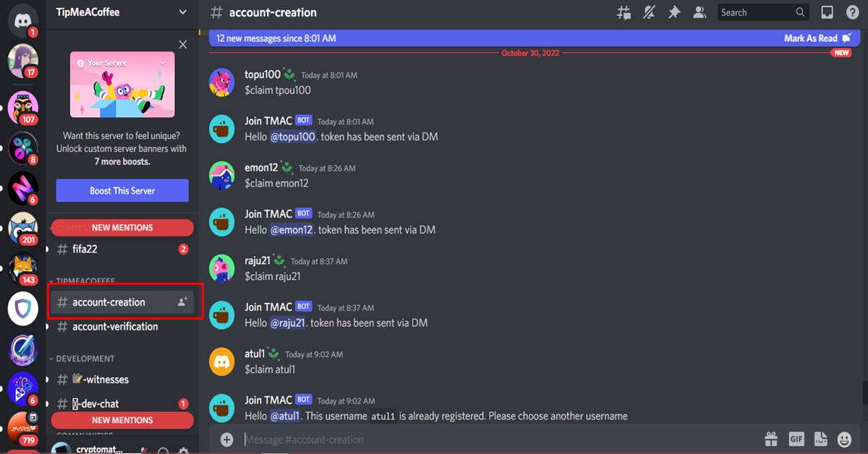
Task: Open pinned messages pin icon
Action: [674, 12]
